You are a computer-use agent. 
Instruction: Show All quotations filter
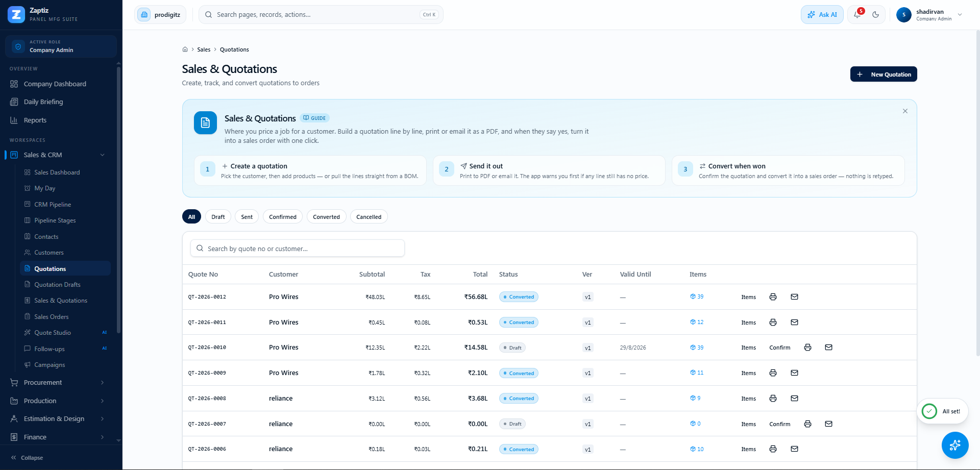(x=191, y=217)
